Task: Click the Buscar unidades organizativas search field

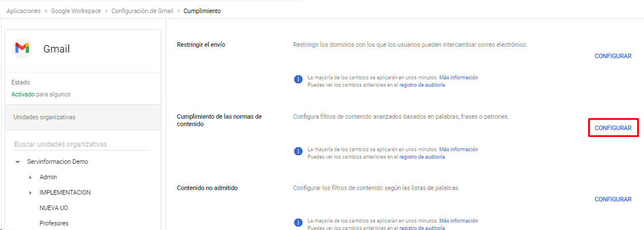Action: click(x=82, y=144)
